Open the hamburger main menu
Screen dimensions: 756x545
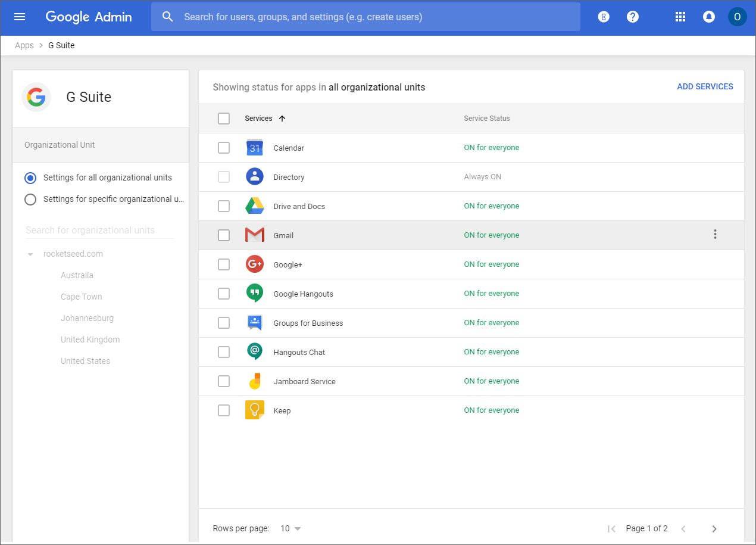click(x=20, y=17)
